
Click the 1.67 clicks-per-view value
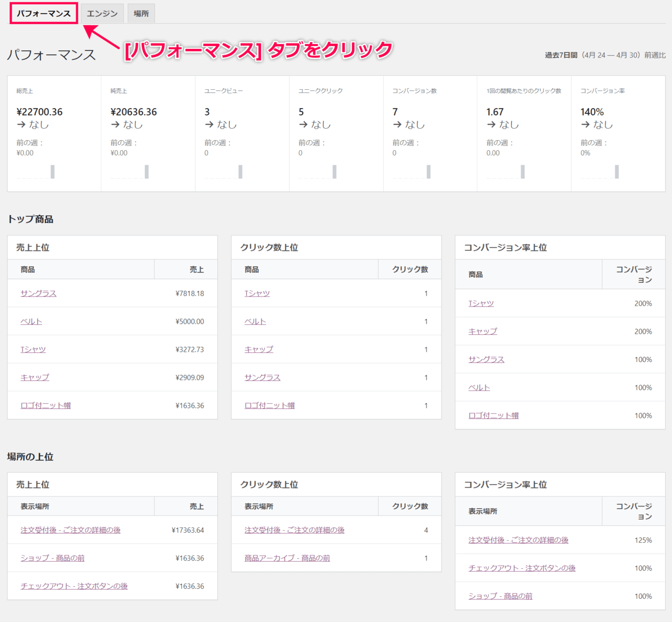(495, 112)
